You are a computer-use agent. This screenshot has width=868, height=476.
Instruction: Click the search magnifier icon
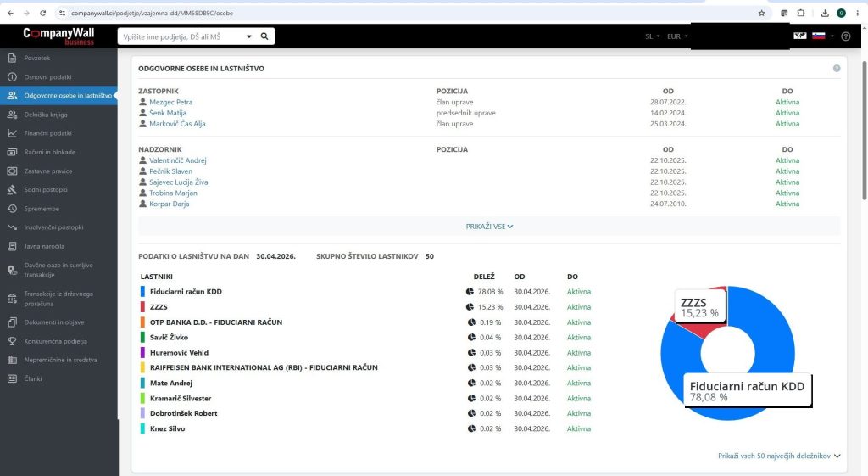(264, 36)
